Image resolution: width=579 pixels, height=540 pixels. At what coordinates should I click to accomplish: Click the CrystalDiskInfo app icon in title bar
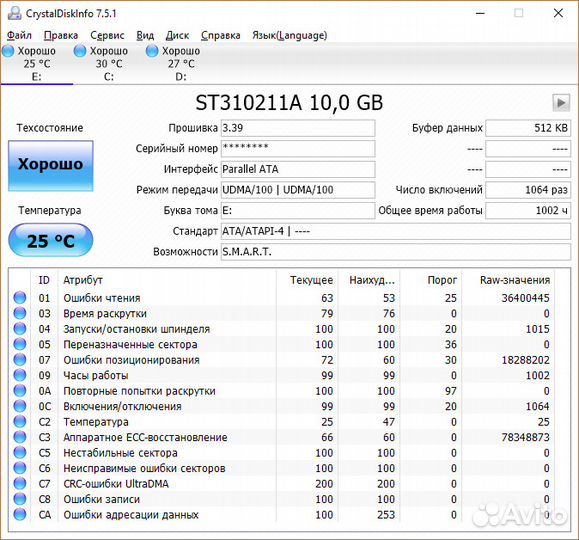(15, 13)
